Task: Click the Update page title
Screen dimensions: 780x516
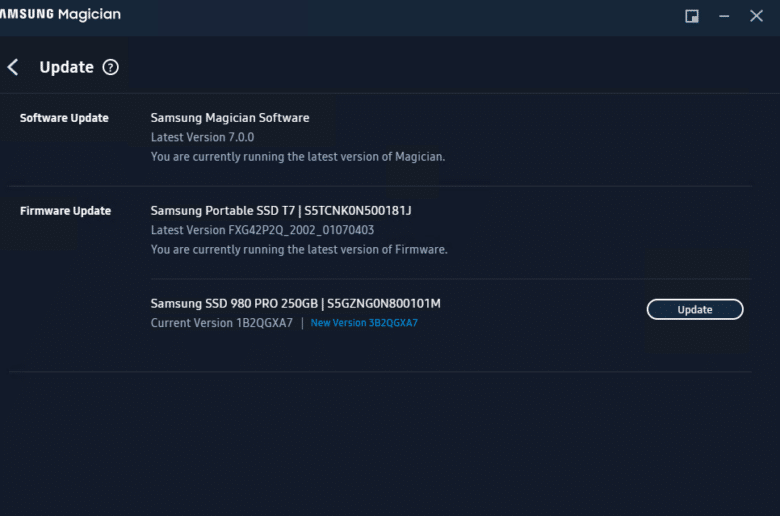Action: coord(67,67)
